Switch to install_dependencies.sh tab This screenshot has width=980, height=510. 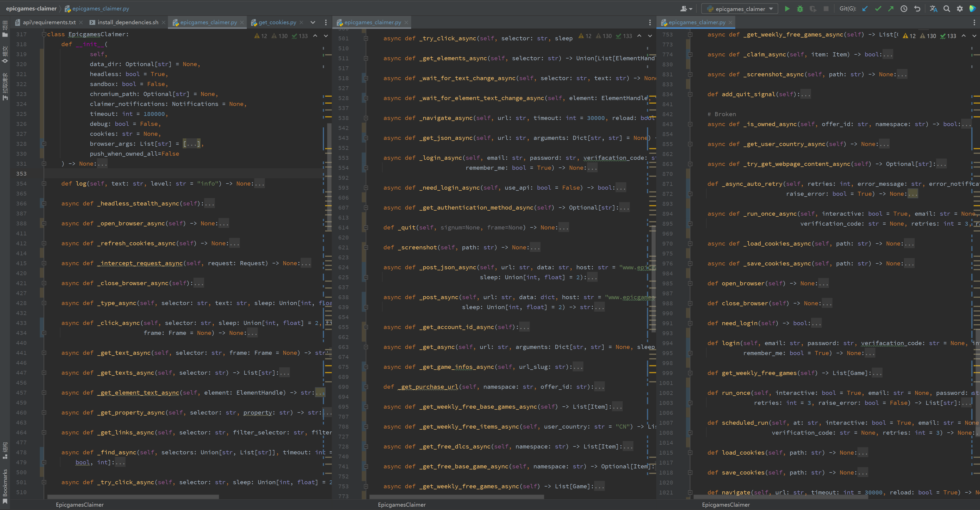point(127,22)
